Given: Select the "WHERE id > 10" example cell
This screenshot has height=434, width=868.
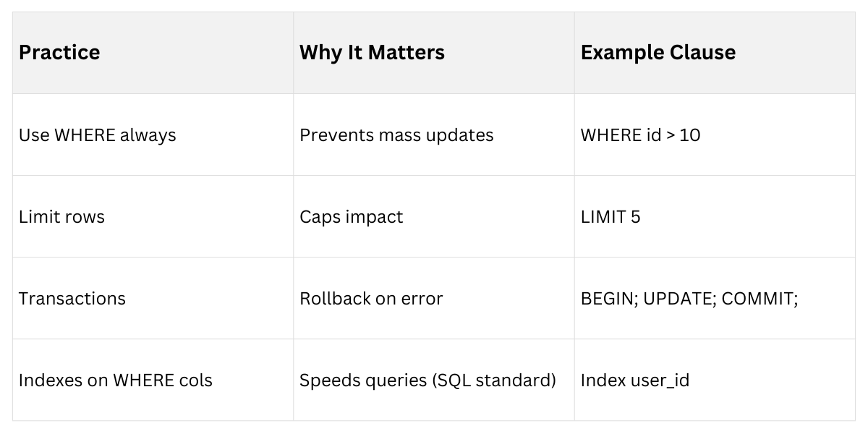Looking at the screenshot, I should 640,135.
